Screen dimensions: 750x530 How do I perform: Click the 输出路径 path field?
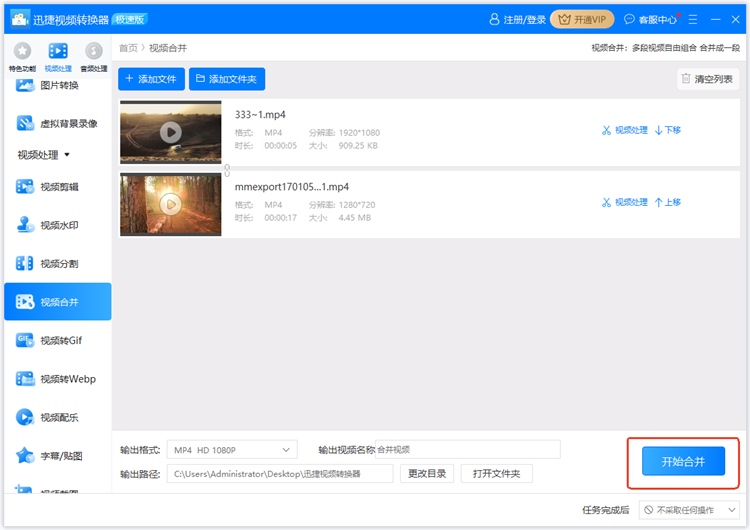[280, 474]
